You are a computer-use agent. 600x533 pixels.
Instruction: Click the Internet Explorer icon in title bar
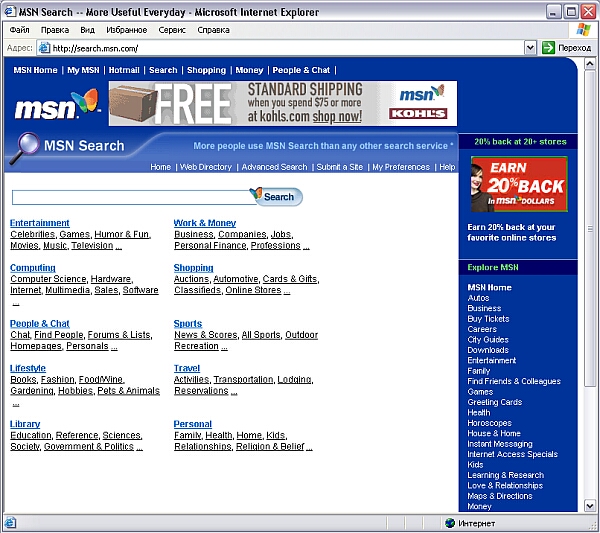[10, 12]
